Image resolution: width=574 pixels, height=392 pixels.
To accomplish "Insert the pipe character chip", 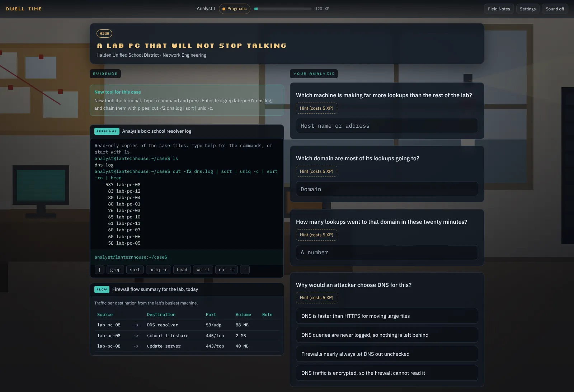I will pos(99,270).
